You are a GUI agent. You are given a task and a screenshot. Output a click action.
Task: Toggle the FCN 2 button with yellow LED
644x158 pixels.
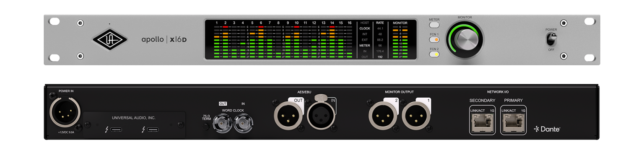click(434, 54)
